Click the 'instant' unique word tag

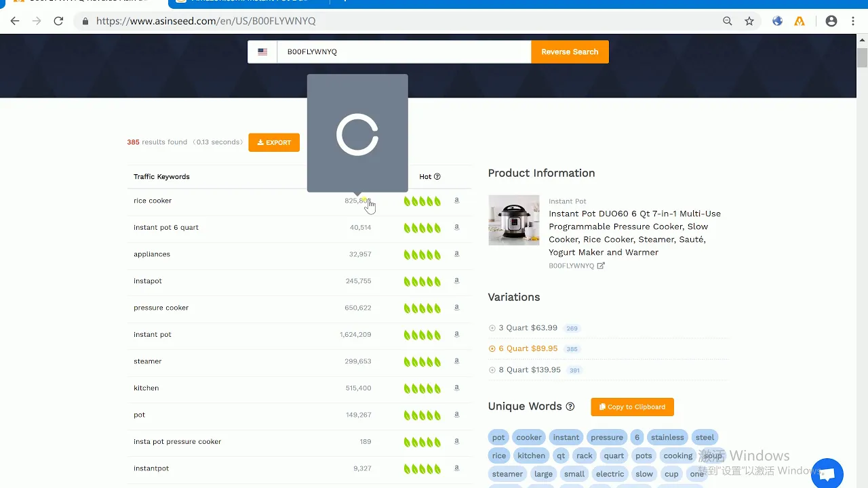pos(566,437)
